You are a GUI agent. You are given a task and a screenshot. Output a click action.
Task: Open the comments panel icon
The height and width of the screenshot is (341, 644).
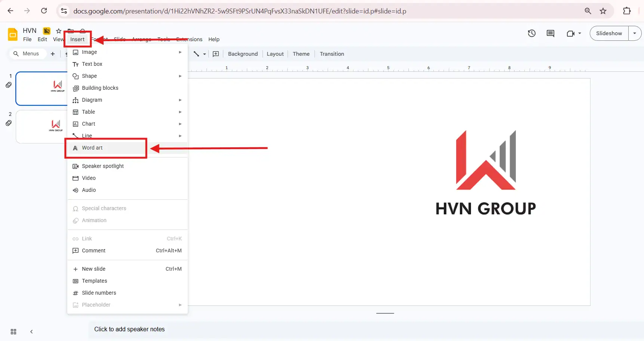tap(550, 33)
